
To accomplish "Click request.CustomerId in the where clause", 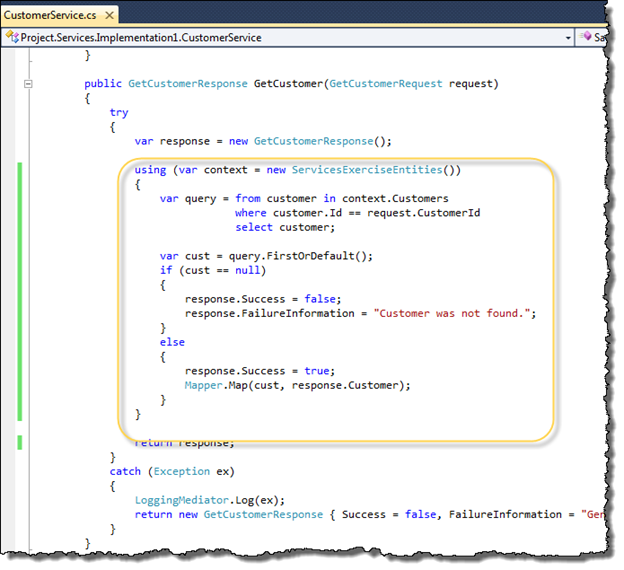I will point(423,213).
